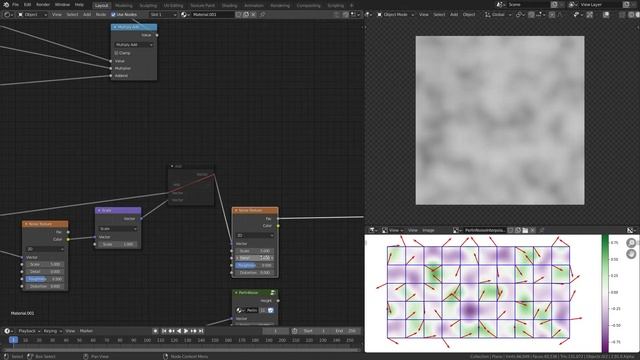The image size is (640, 360).
Task: Open the Render menu
Action: 43,4
